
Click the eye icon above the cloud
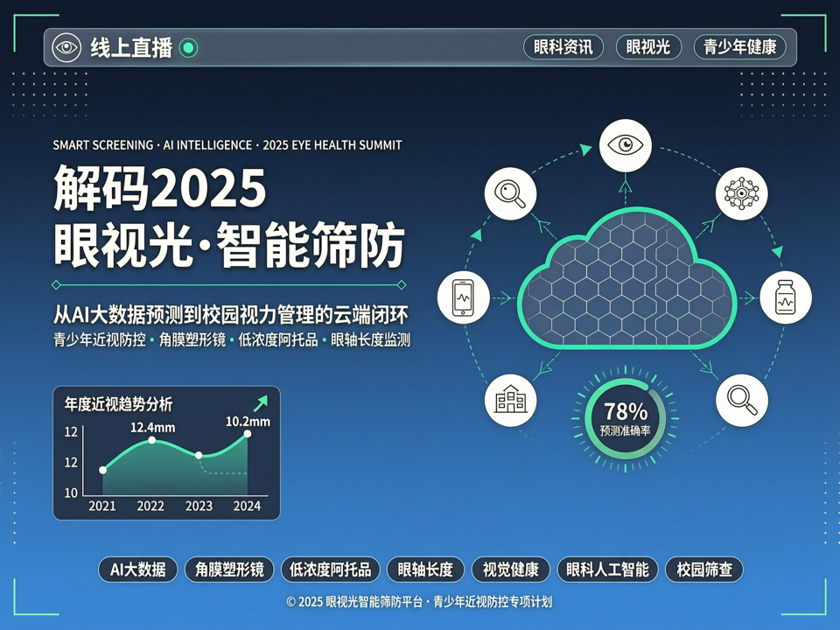tap(625, 145)
